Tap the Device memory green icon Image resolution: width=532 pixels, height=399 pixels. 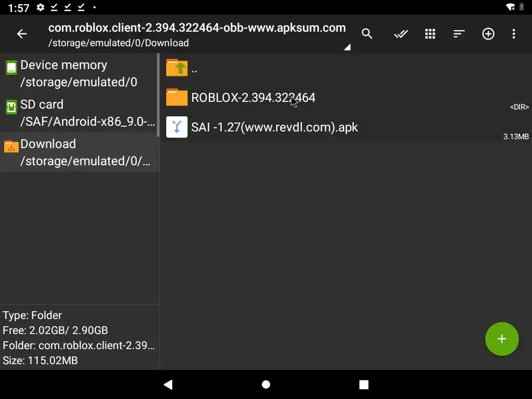click(11, 68)
